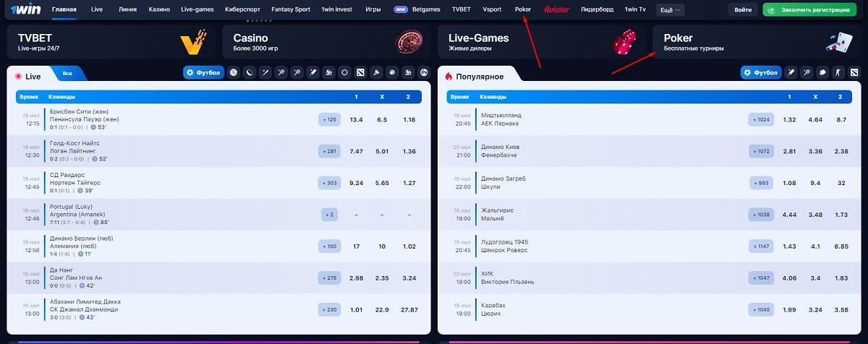Select the basketball icon in Live filters
The image size is (868, 344).
click(234, 72)
